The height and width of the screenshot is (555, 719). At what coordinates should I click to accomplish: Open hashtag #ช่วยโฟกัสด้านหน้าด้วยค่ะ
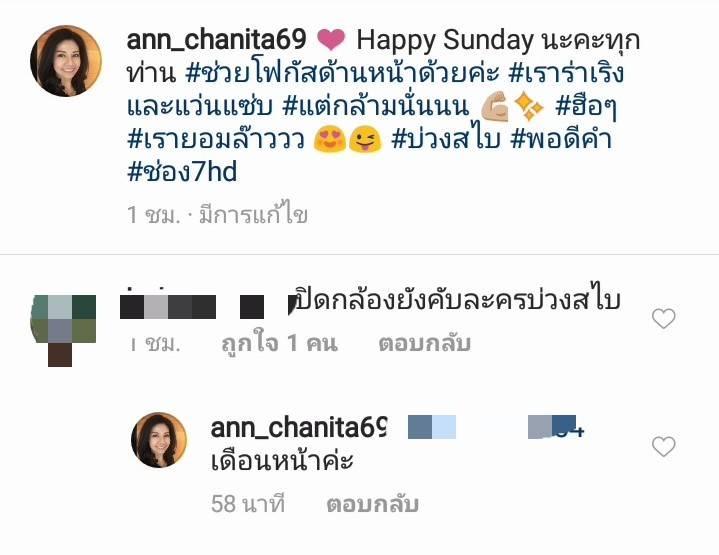[x=343, y=73]
